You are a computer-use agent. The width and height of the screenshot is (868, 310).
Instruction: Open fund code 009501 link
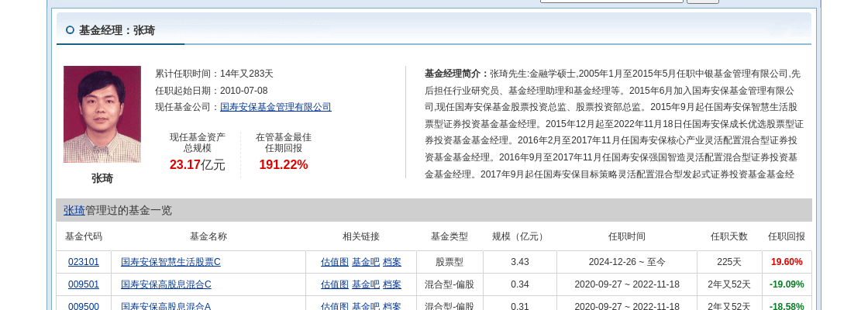[84, 284]
